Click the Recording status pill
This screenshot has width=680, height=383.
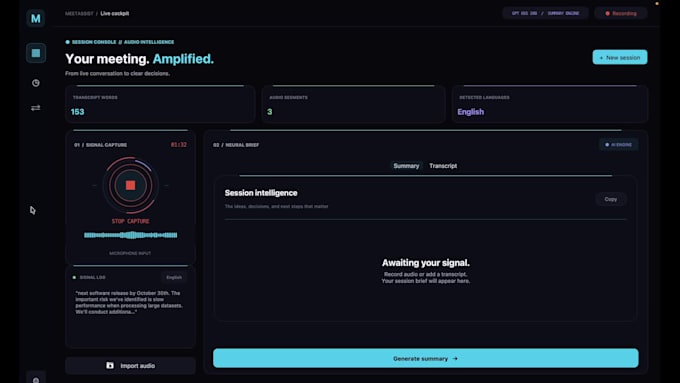tap(621, 13)
